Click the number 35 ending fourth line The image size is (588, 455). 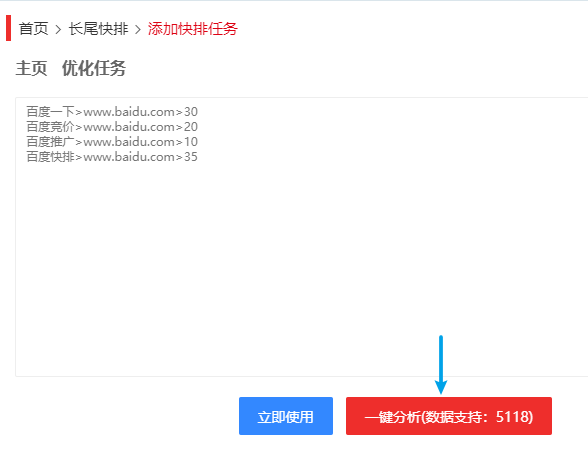[191, 157]
